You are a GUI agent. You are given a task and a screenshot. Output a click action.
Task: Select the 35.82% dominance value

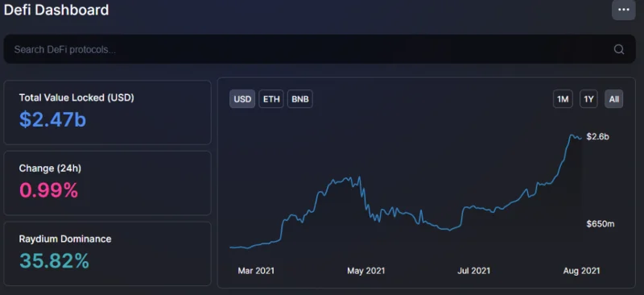[x=54, y=261]
